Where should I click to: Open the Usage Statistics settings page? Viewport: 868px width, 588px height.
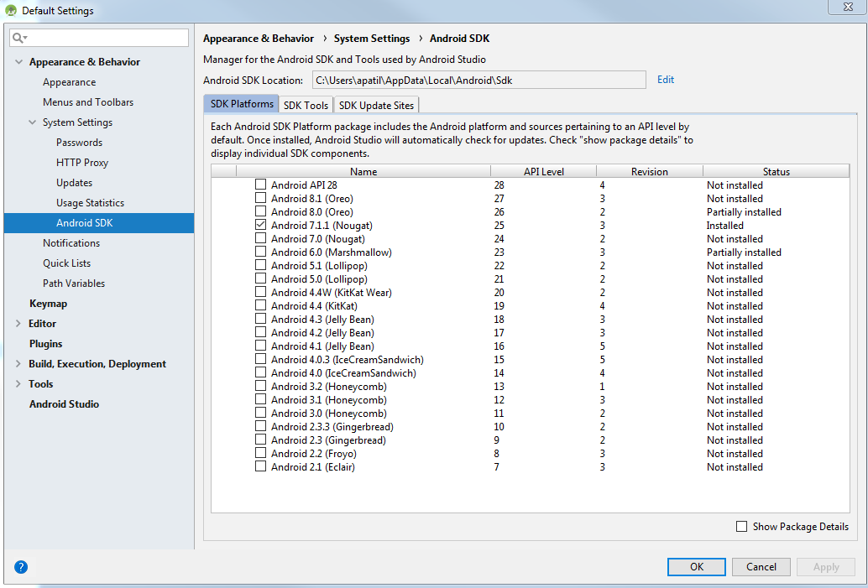click(x=90, y=203)
